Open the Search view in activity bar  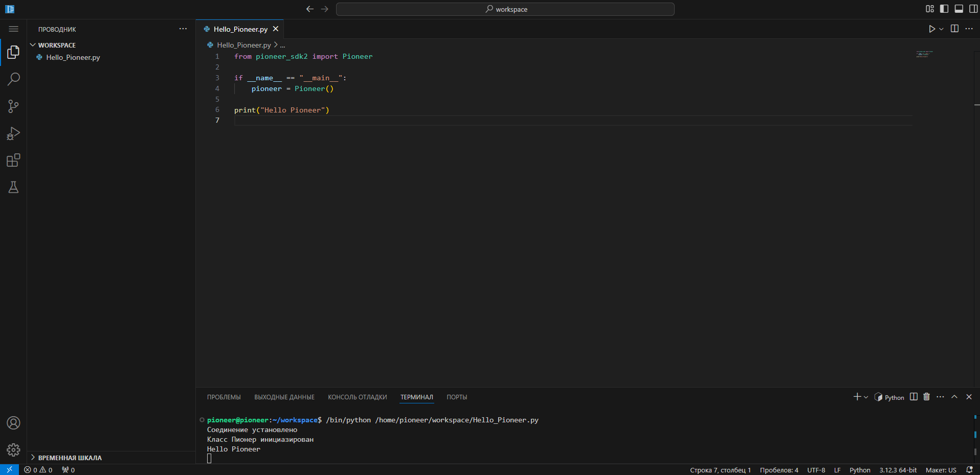(13, 79)
